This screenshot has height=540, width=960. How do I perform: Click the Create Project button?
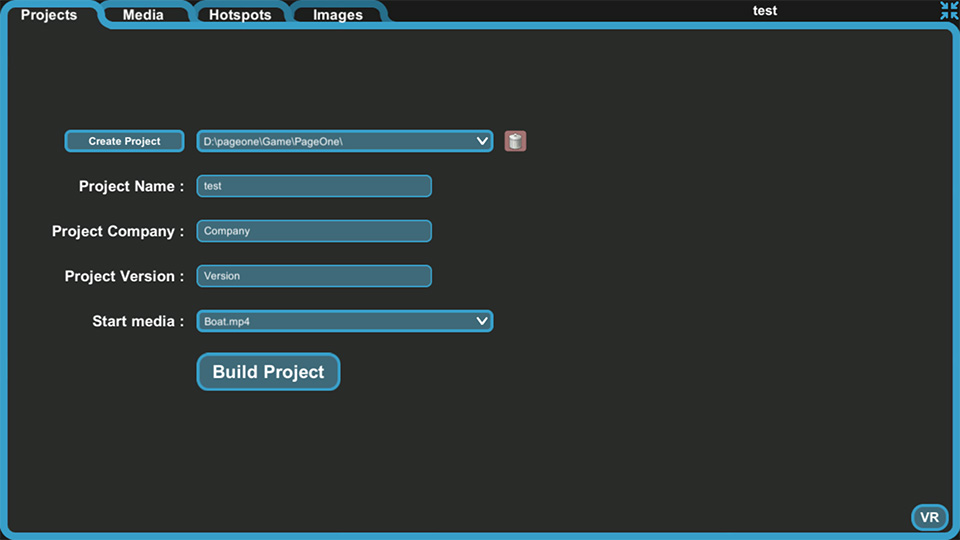point(124,141)
